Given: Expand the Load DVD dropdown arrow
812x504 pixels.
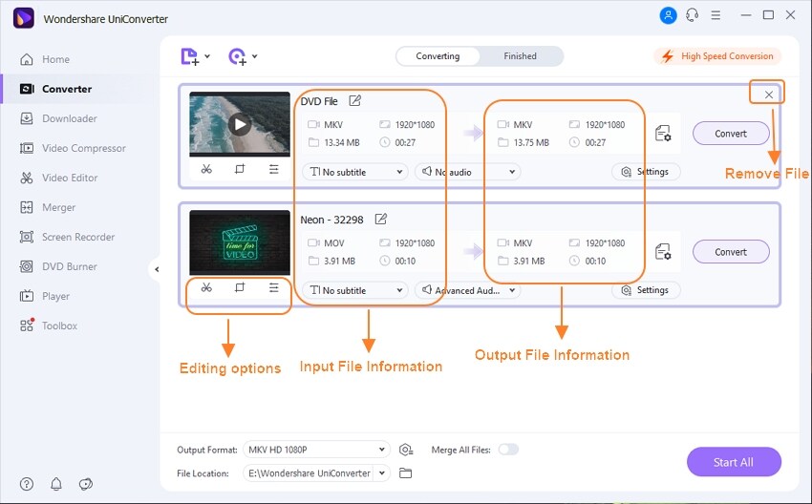Looking at the screenshot, I should (x=255, y=56).
